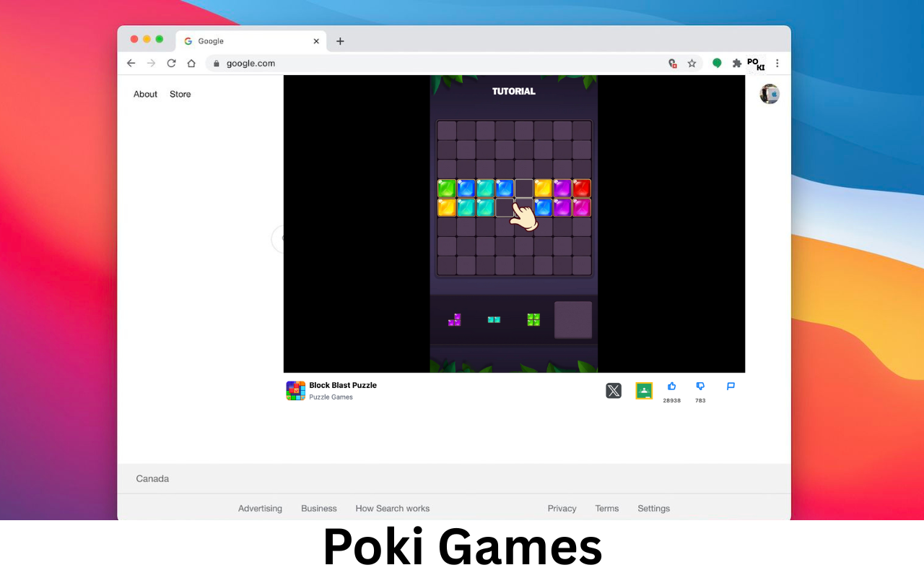Open the Google account profile avatar
Screen dimensions: 924x578
770,94
